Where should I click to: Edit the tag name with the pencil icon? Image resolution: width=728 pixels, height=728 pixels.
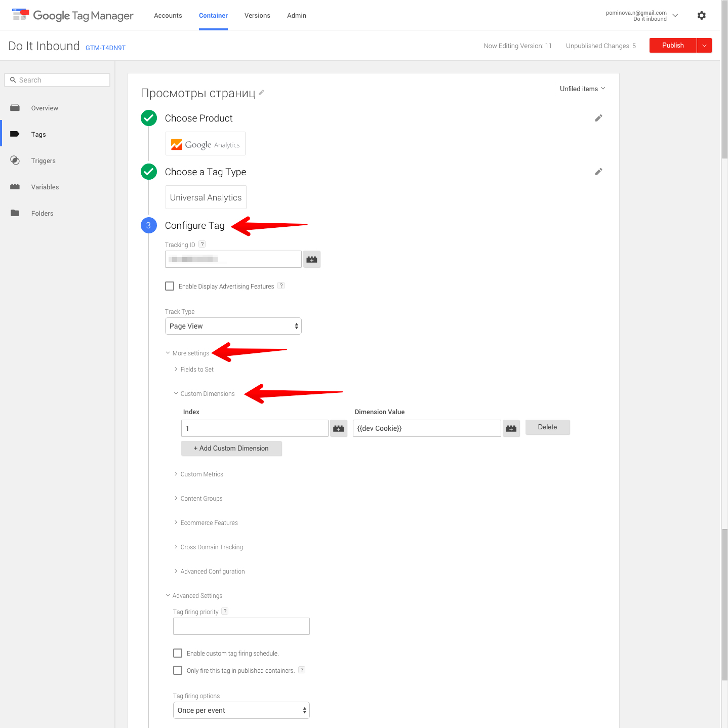tap(261, 92)
